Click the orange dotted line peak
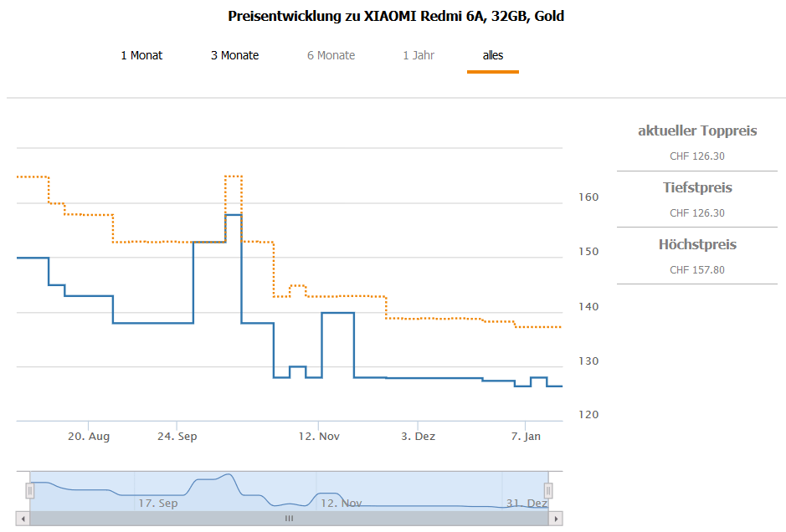 pyautogui.click(x=234, y=176)
